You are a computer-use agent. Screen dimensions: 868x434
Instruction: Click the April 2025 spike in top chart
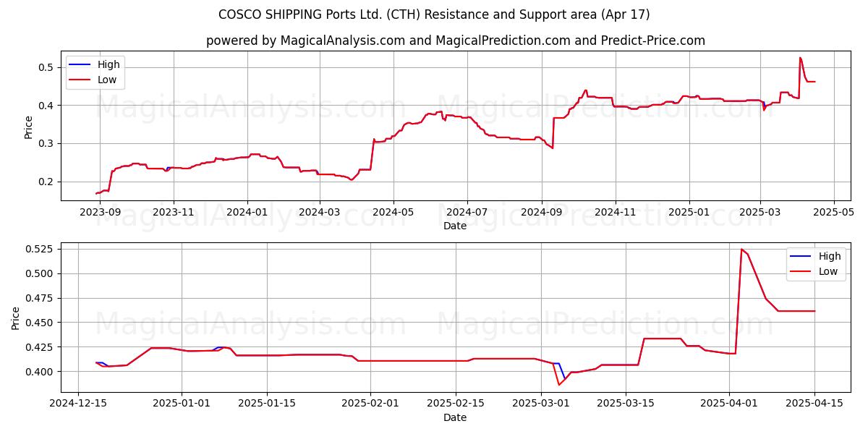800,58
